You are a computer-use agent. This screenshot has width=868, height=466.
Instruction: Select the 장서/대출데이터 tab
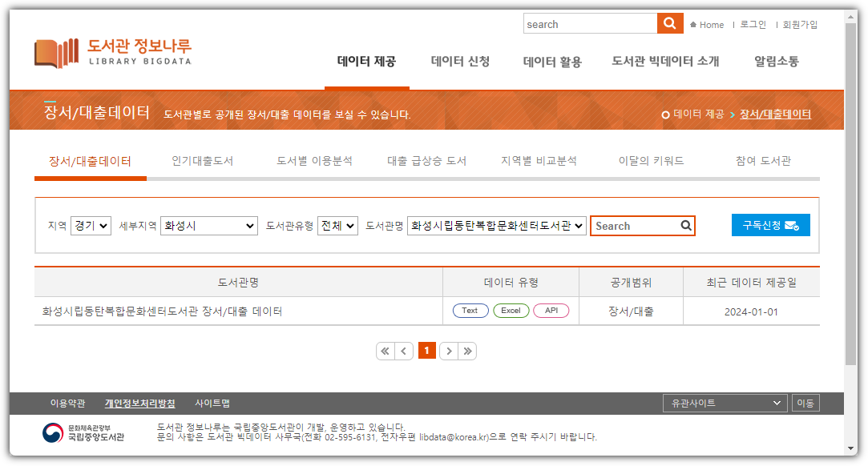91,162
